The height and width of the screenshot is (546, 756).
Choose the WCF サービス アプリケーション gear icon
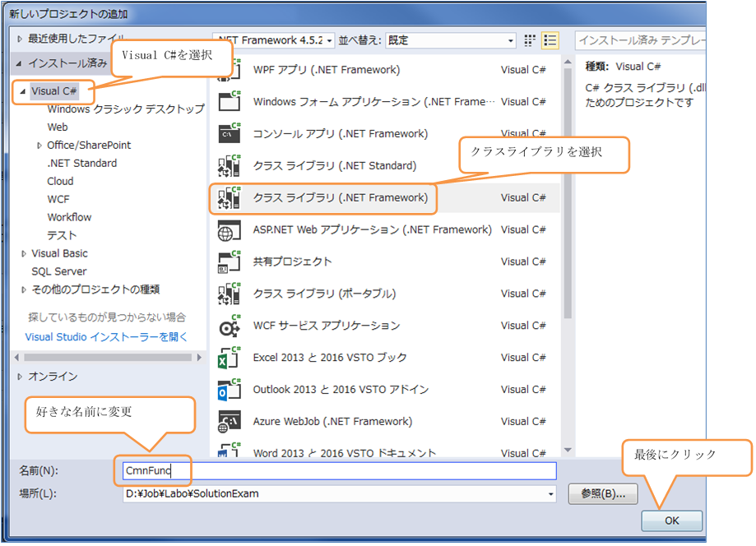[x=229, y=326]
